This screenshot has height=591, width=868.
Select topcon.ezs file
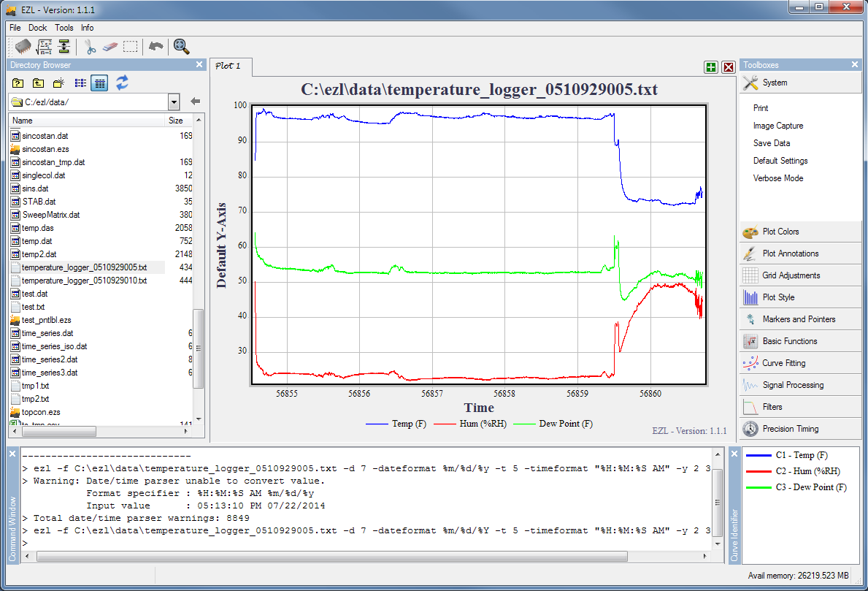click(41, 412)
